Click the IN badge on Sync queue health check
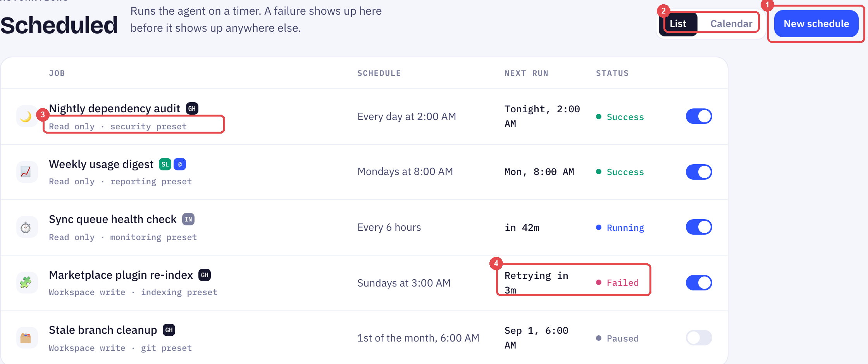Image resolution: width=868 pixels, height=364 pixels. (188, 219)
